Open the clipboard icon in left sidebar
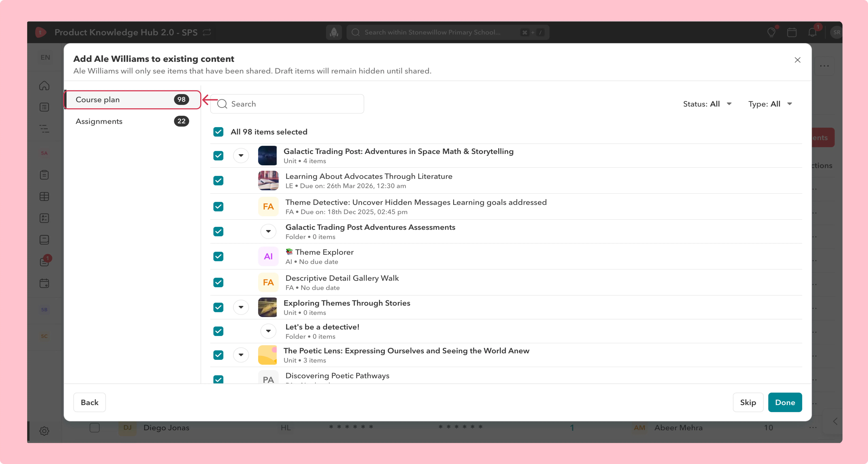868x464 pixels. pos(44,175)
